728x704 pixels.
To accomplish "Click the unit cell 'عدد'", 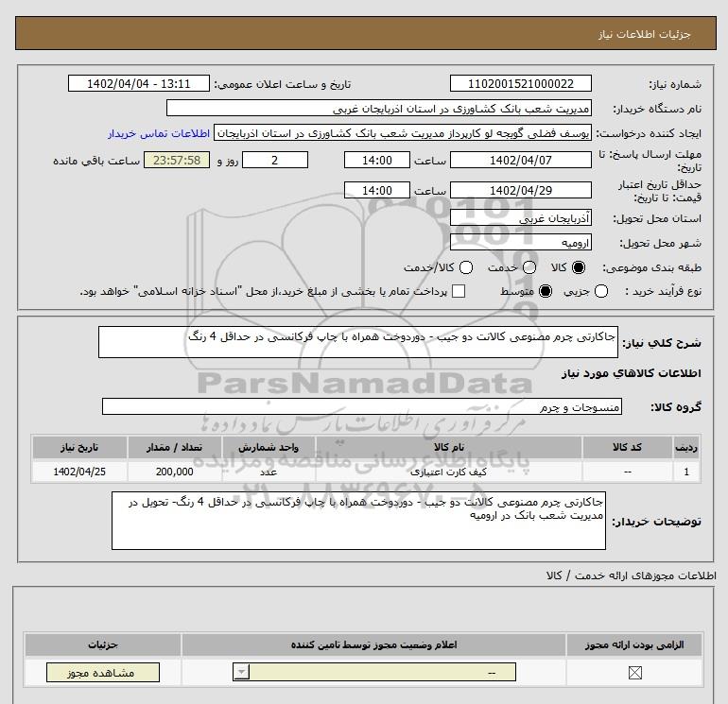I will [269, 472].
